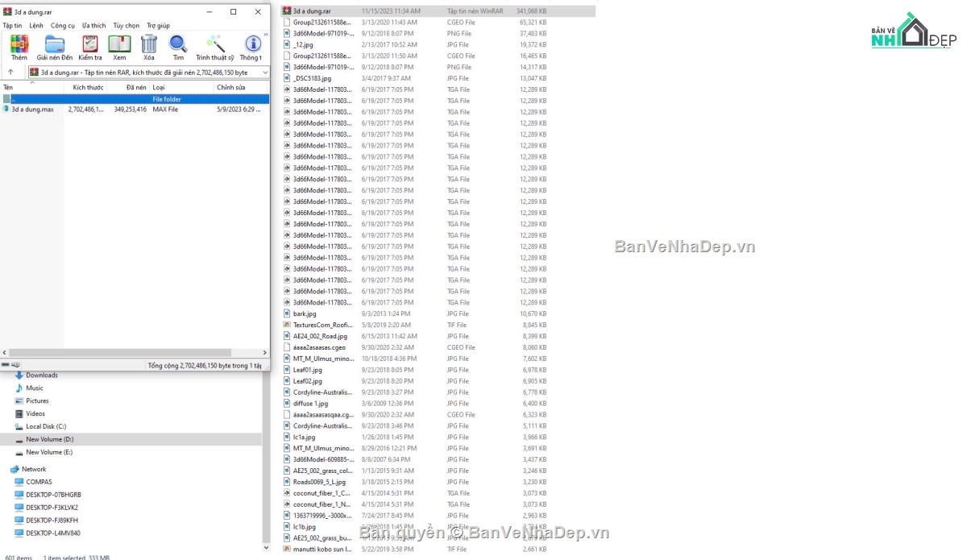Screen dimensions: 967x560
Task: Open the Tập tin menu
Action: coord(12,26)
